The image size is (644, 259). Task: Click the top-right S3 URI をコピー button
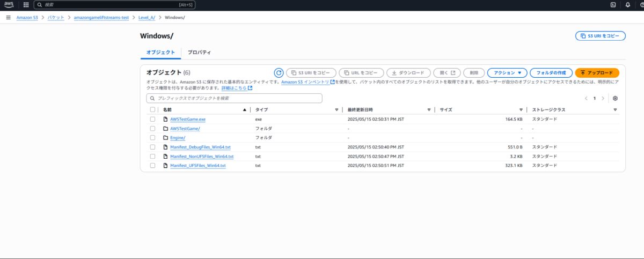pos(600,36)
